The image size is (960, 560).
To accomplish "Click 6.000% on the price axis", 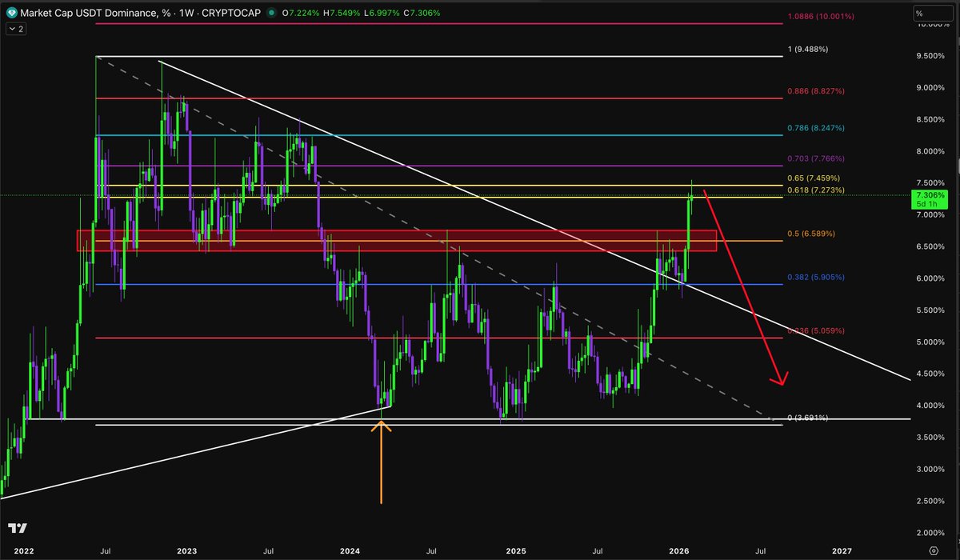I will point(932,278).
